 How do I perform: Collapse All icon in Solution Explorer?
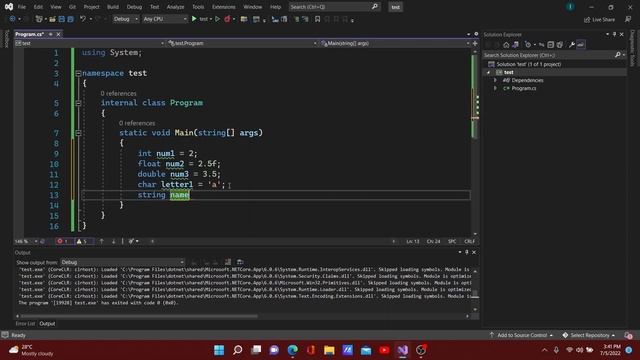(551, 45)
